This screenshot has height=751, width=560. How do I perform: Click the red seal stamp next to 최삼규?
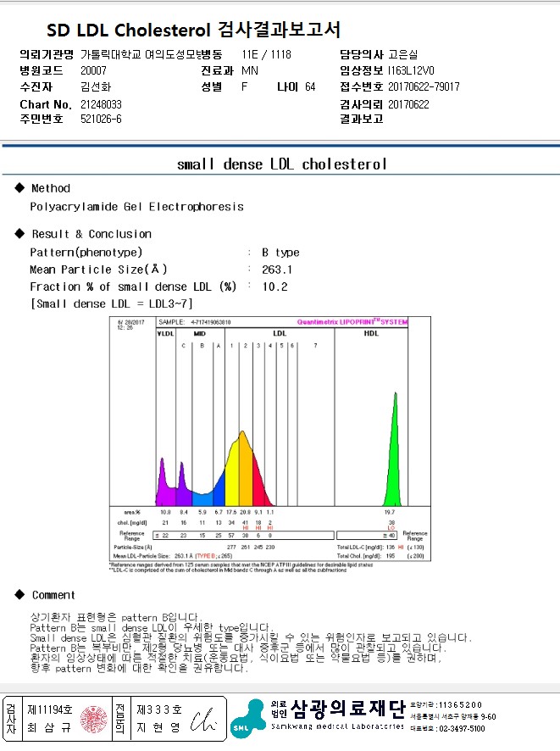click(94, 720)
